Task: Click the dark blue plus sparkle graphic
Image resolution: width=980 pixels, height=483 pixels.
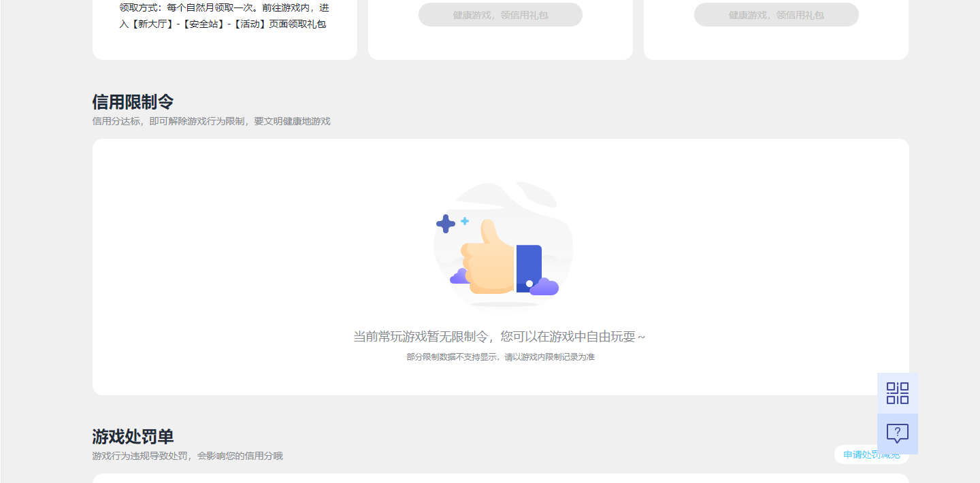Action: point(445,223)
